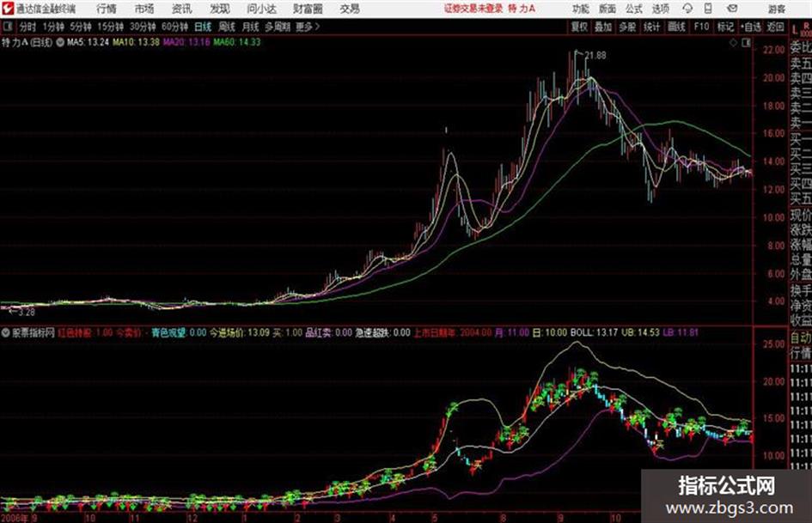812x523 pixels.
Task: Click the 通达信 red logo icon
Action: [7, 9]
